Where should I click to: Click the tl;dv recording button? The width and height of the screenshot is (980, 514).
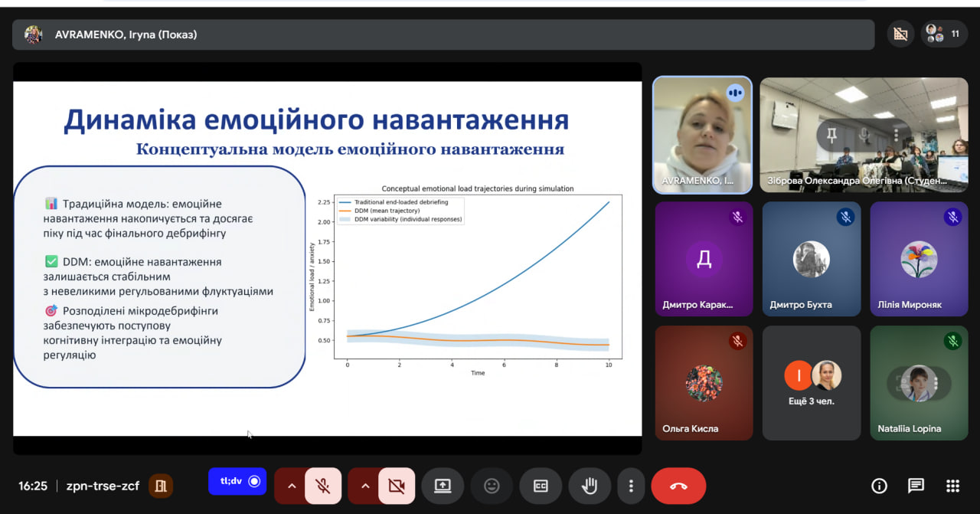[237, 481]
